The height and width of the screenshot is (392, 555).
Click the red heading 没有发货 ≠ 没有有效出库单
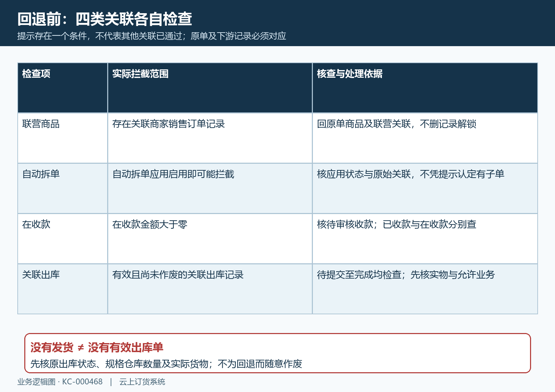click(97, 347)
